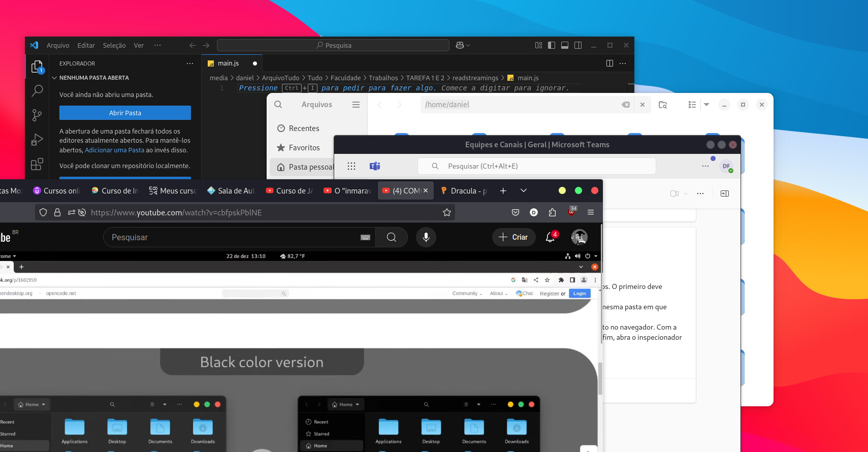This screenshot has width=868, height=452.
Task: Click the Teams Pesquisar search box
Action: coord(537,166)
